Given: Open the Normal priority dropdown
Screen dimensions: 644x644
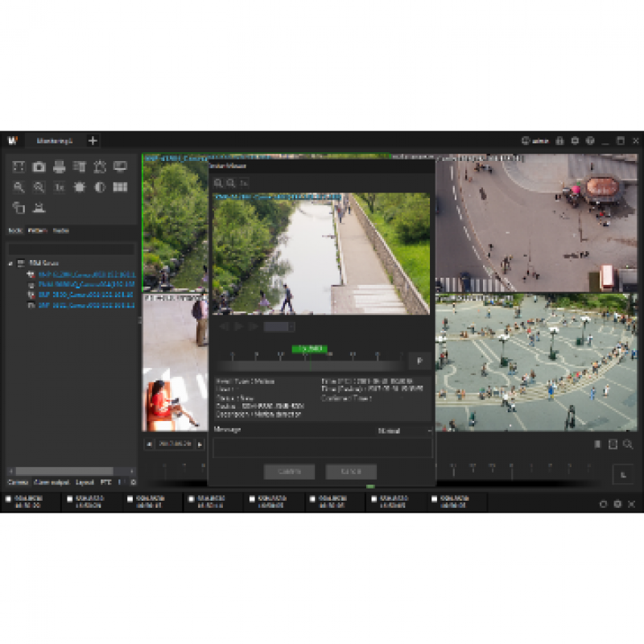Looking at the screenshot, I should pos(404,431).
